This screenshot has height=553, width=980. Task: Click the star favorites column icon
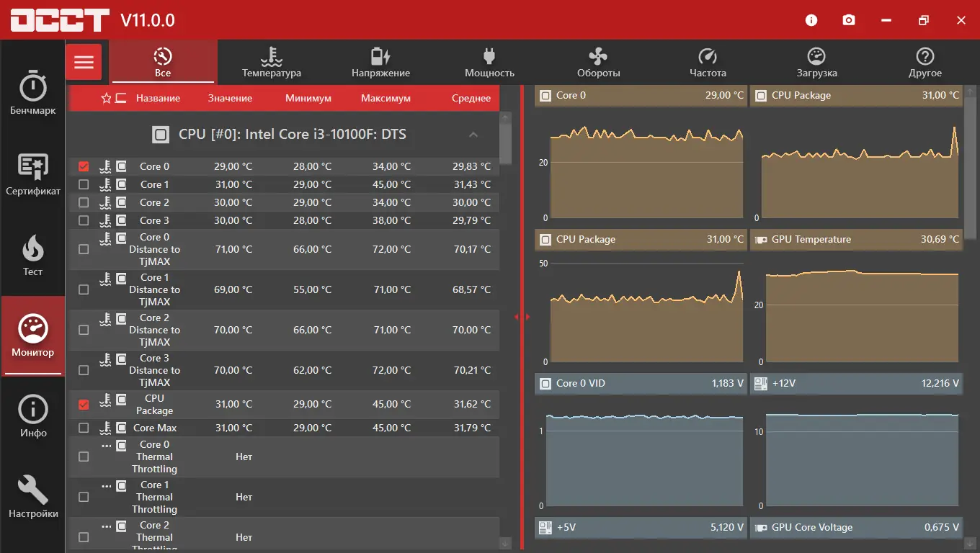106,98
